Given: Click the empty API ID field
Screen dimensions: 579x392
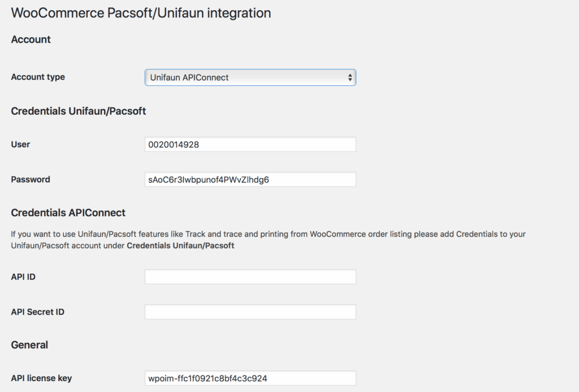Looking at the screenshot, I should tap(250, 277).
